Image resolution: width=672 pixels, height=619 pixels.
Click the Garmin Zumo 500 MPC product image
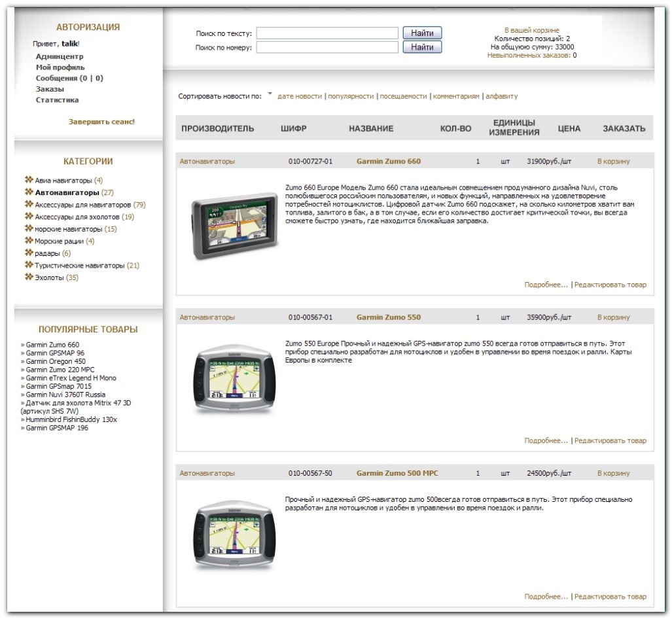(x=234, y=535)
